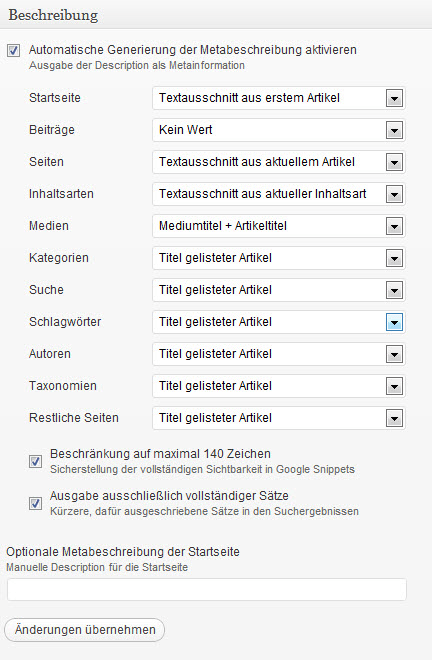Open the Startseite dropdown arrow

coord(394,98)
